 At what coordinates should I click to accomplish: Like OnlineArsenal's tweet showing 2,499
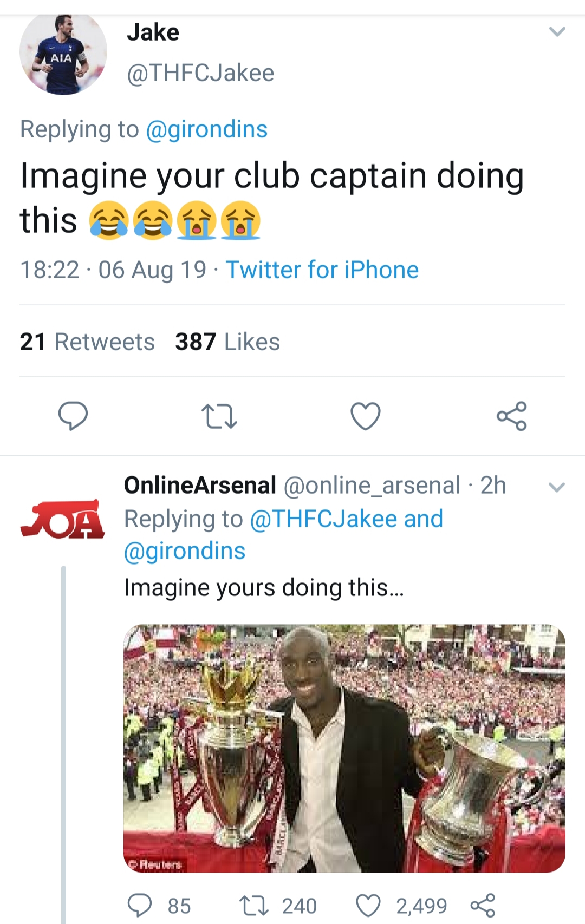[x=368, y=905]
